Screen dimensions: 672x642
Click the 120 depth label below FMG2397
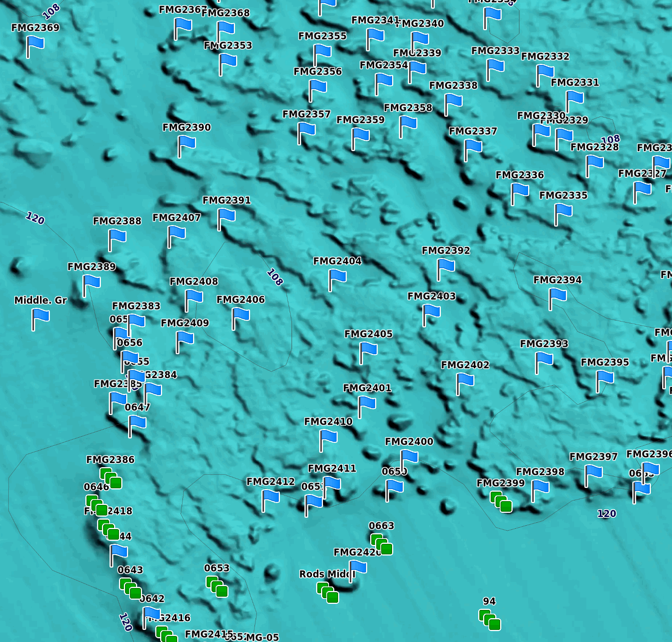pyautogui.click(x=607, y=514)
